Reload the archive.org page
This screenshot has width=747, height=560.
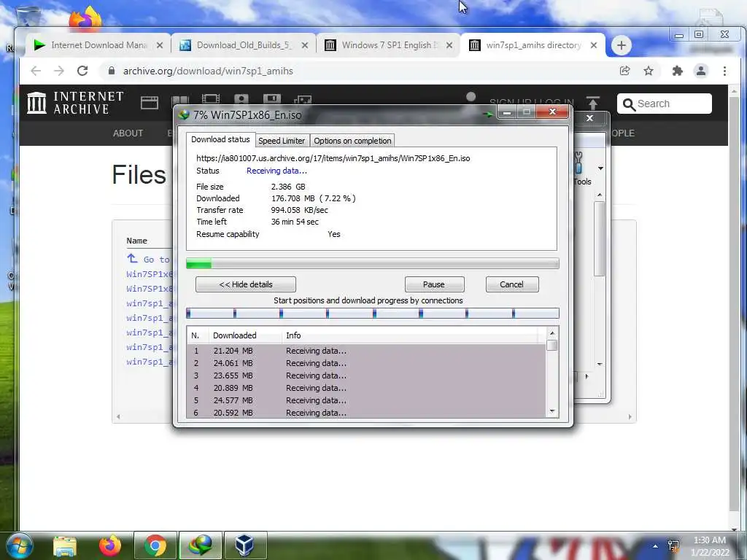click(82, 71)
